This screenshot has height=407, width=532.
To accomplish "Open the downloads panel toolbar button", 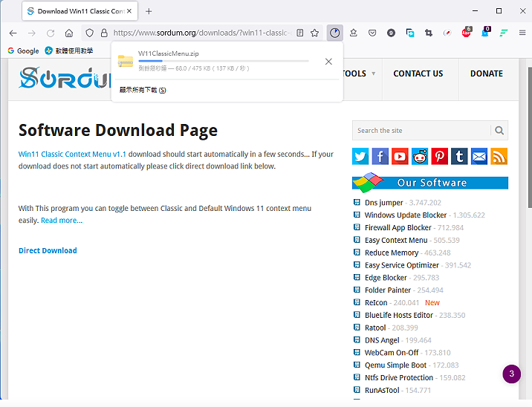I will [x=335, y=33].
